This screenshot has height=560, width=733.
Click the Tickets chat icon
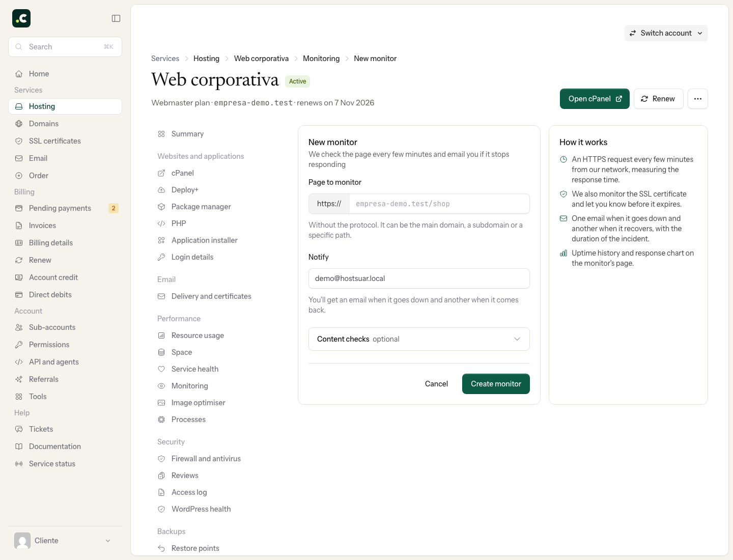point(19,429)
